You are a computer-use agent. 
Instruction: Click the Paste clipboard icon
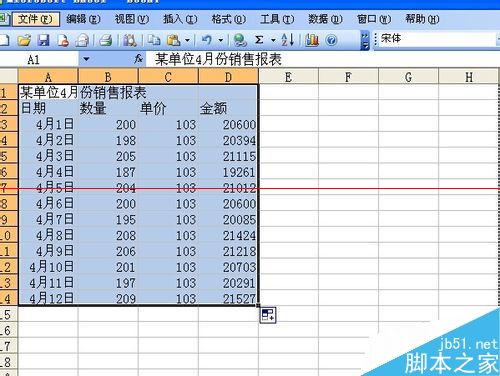click(173, 40)
